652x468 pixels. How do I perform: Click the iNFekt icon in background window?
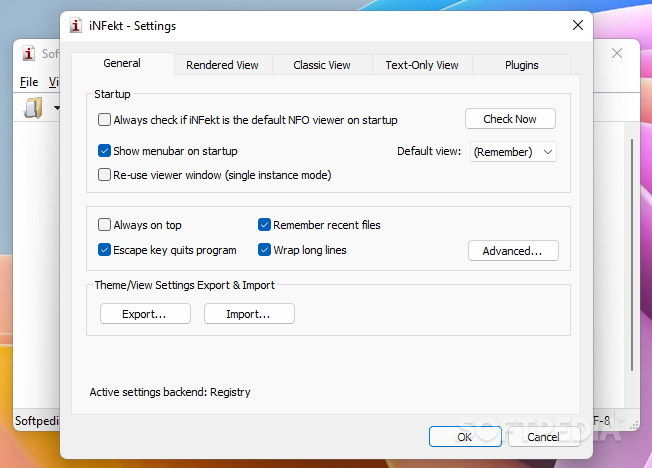(28, 53)
